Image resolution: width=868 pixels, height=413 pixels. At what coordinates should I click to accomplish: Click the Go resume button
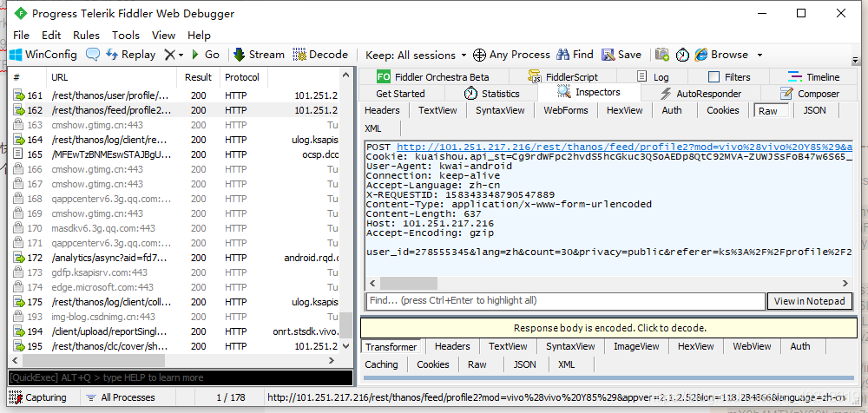(206, 55)
